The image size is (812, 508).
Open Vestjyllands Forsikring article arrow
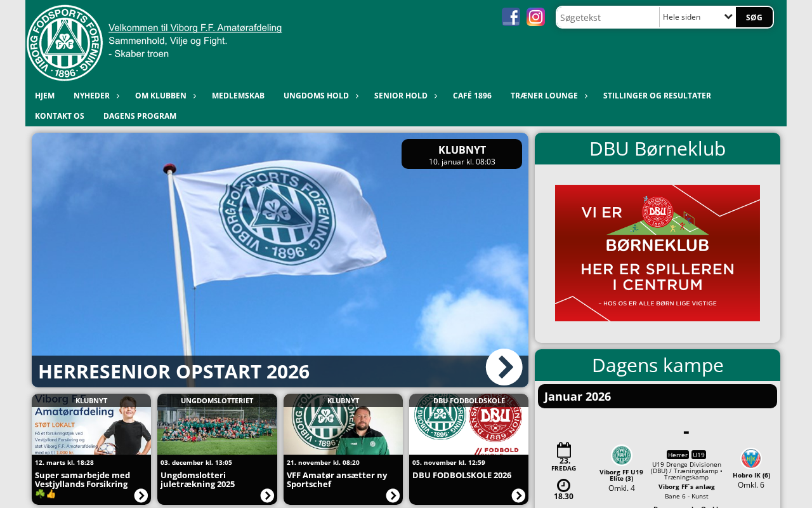point(141,495)
